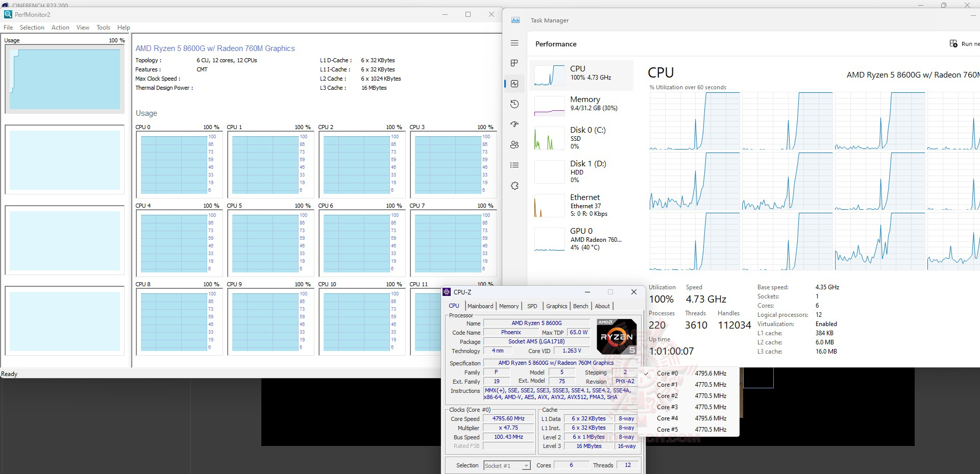Click the Multiplier value x 47.75
The height and width of the screenshot is (474, 980).
pyautogui.click(x=508, y=428)
